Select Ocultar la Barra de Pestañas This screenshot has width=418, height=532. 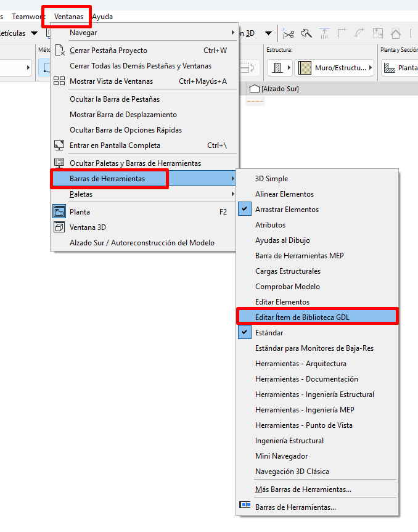point(143,99)
